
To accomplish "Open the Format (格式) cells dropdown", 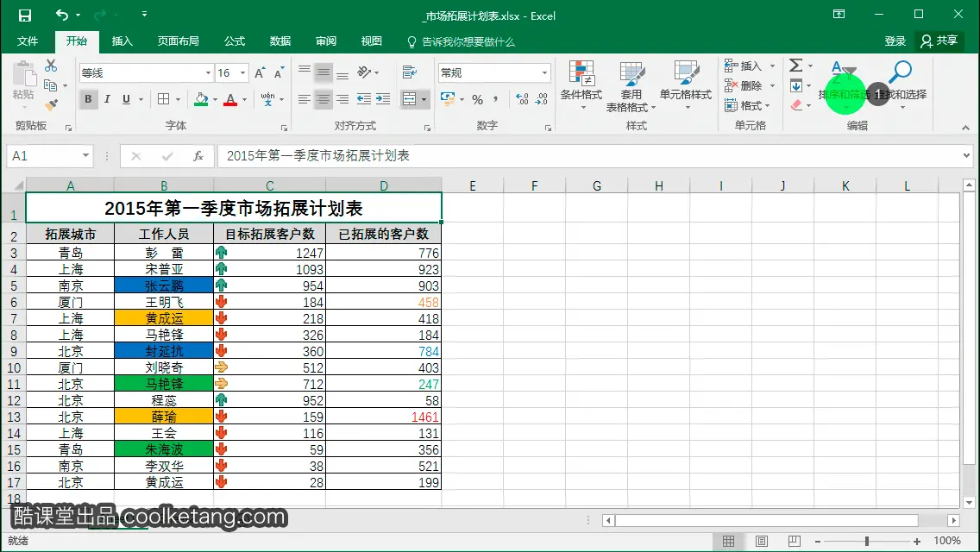I will (x=747, y=105).
